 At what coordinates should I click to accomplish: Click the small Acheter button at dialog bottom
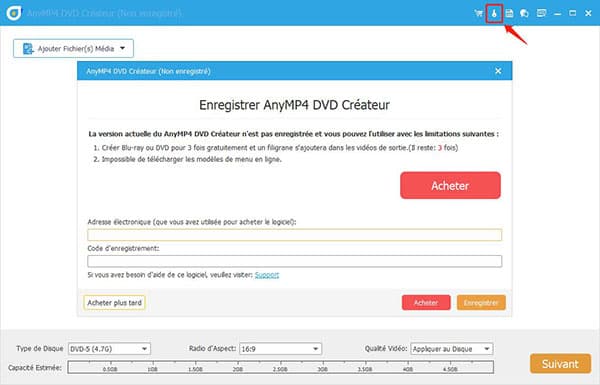pyautogui.click(x=426, y=303)
